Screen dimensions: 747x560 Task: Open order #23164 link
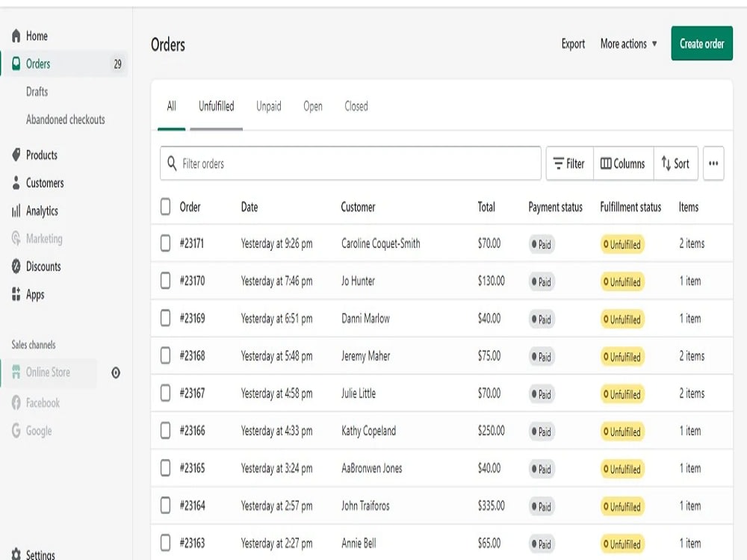[x=193, y=505]
